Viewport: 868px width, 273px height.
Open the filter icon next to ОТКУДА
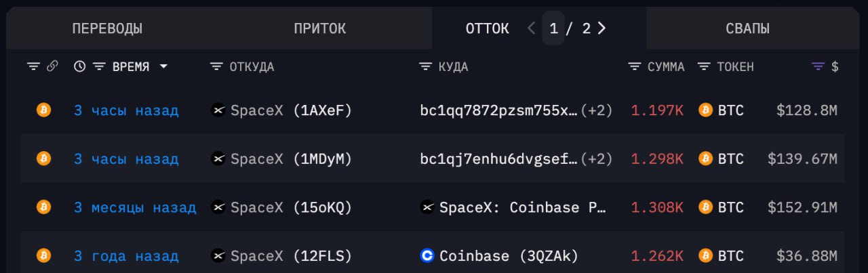[x=216, y=66]
